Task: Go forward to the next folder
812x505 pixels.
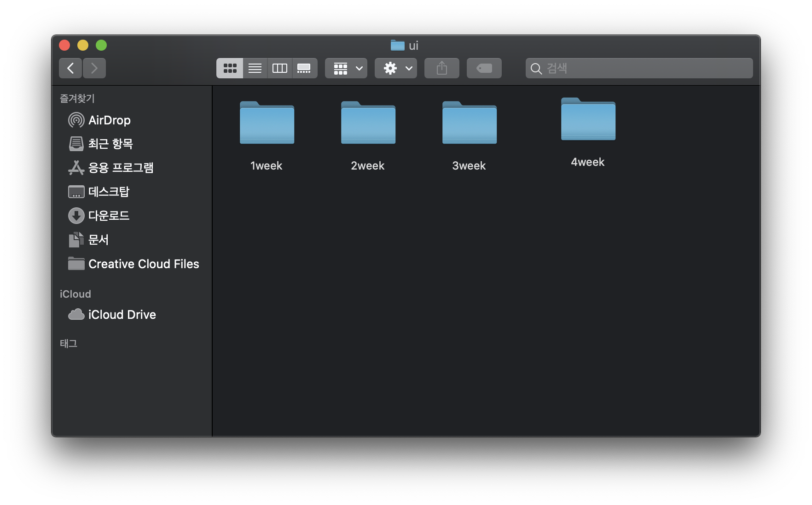Action: pos(94,68)
